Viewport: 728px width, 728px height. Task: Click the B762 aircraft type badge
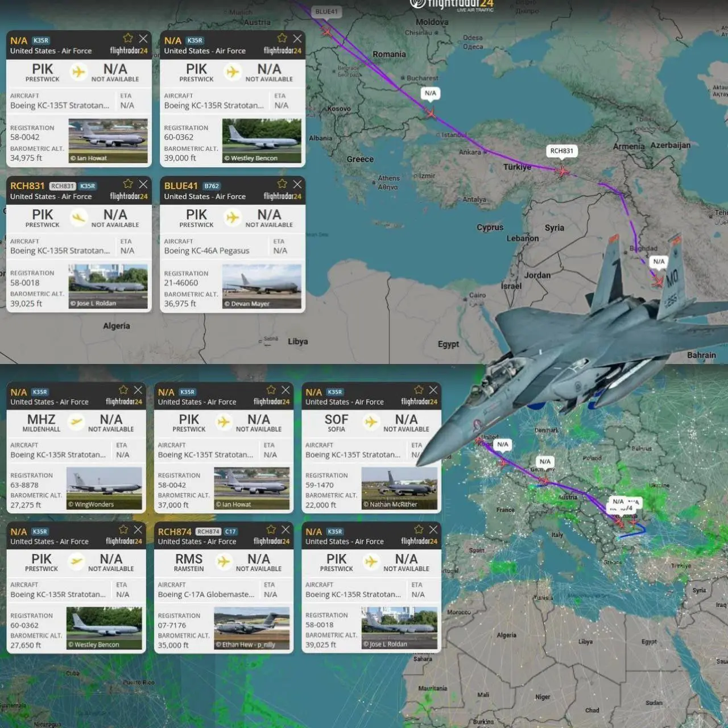pyautogui.click(x=212, y=186)
